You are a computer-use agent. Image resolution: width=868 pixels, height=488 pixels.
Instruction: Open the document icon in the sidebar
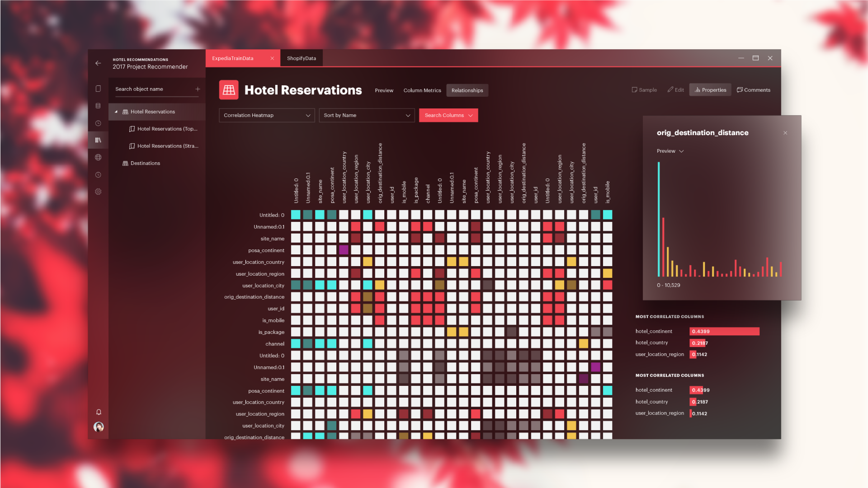pyautogui.click(x=98, y=88)
